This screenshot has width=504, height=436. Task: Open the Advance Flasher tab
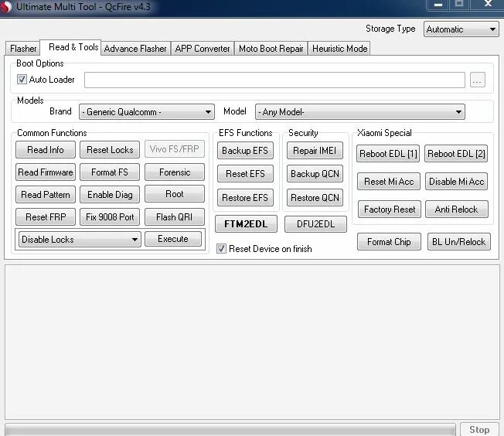(135, 49)
